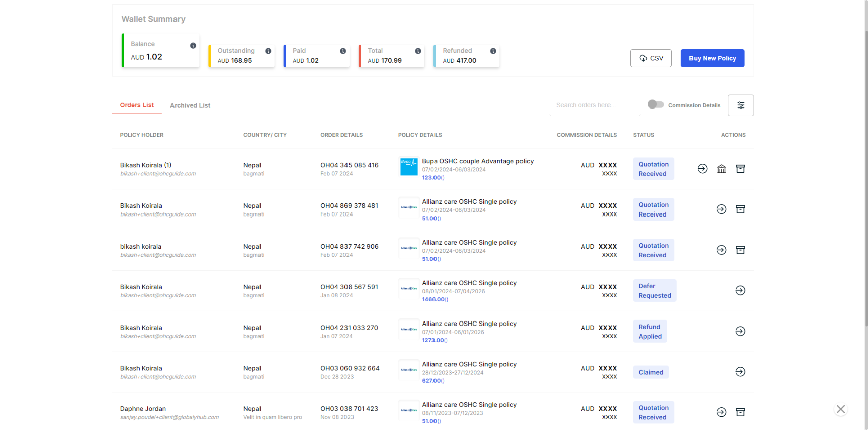Click the Wallet Summary heading
Viewport: 868px width, 430px height.
point(153,19)
